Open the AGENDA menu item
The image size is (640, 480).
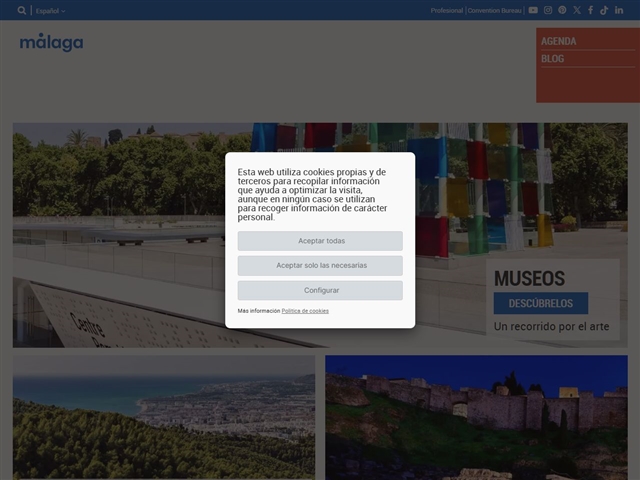pos(558,41)
